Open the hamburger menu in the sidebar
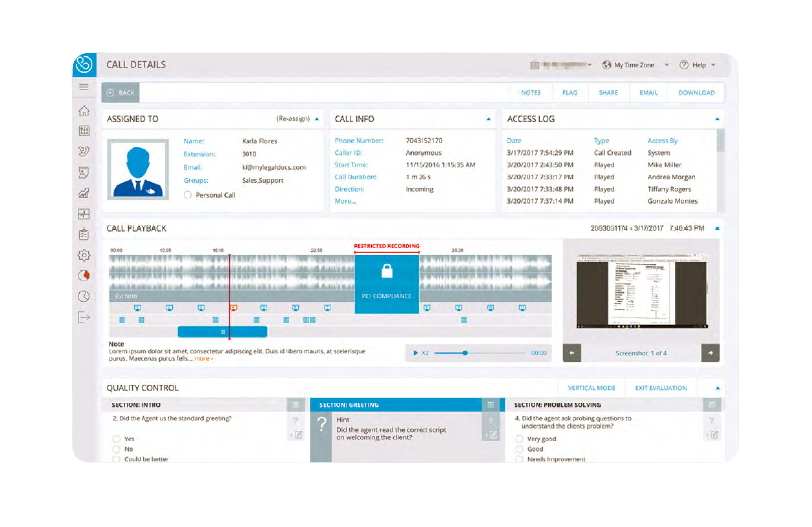The width and height of the screenshot is (812, 527). [83, 87]
